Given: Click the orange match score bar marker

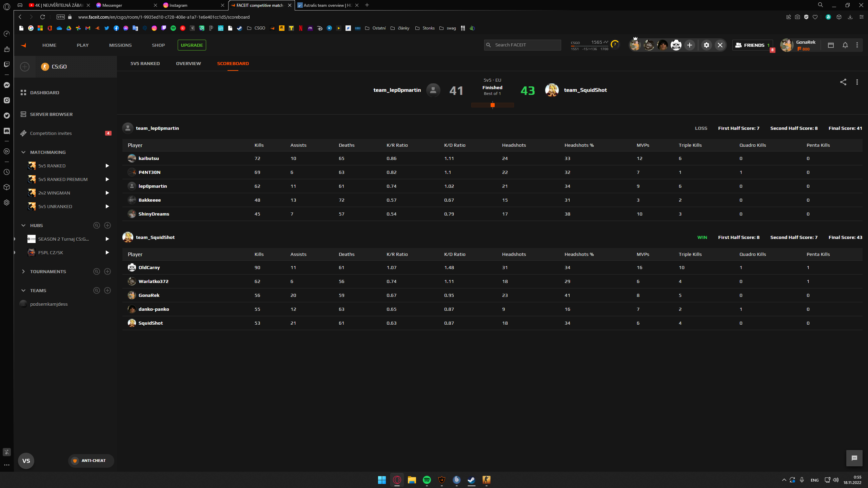Looking at the screenshot, I should tap(493, 105).
